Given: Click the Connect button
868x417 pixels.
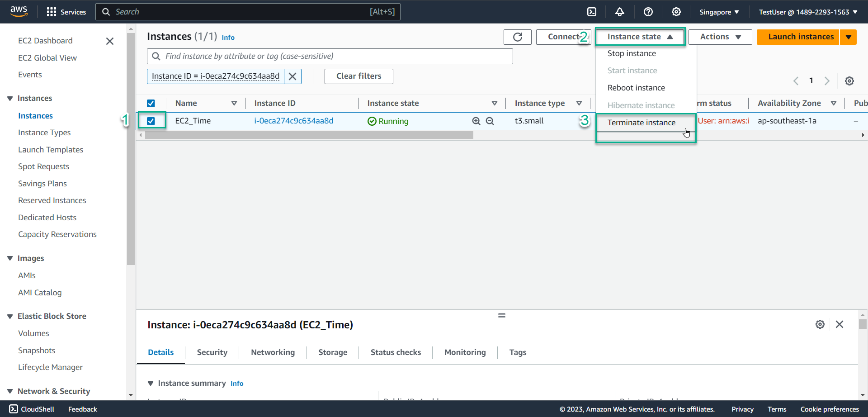Looking at the screenshot, I should [x=563, y=37].
